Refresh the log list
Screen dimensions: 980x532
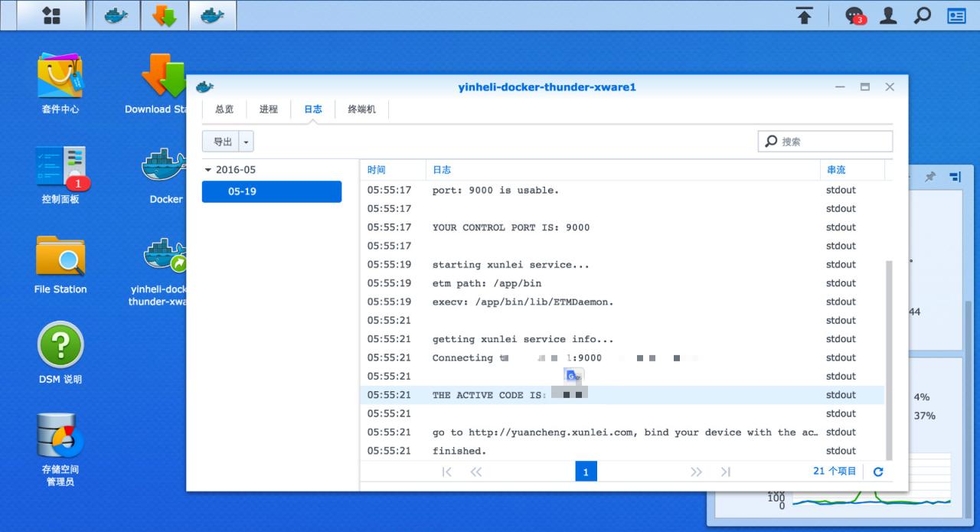(878, 472)
